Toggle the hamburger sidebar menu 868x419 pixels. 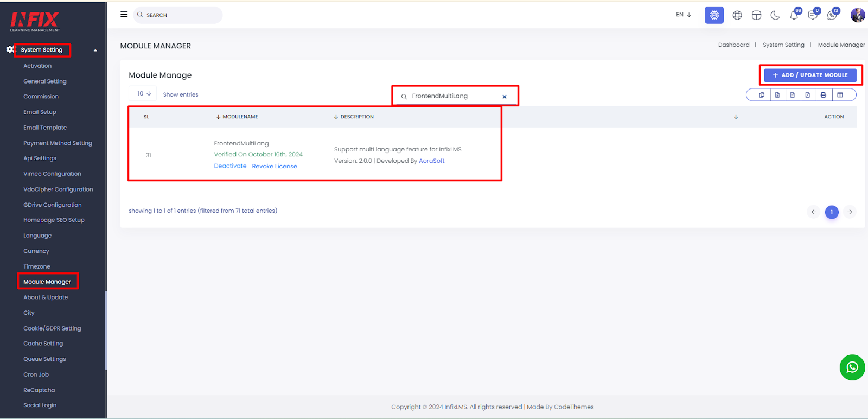point(124,15)
